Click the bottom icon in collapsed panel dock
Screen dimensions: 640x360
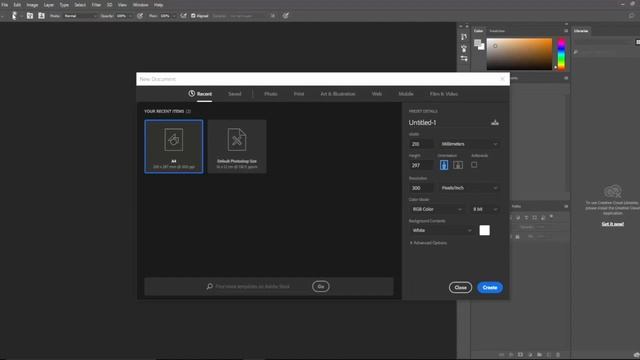pos(464,59)
